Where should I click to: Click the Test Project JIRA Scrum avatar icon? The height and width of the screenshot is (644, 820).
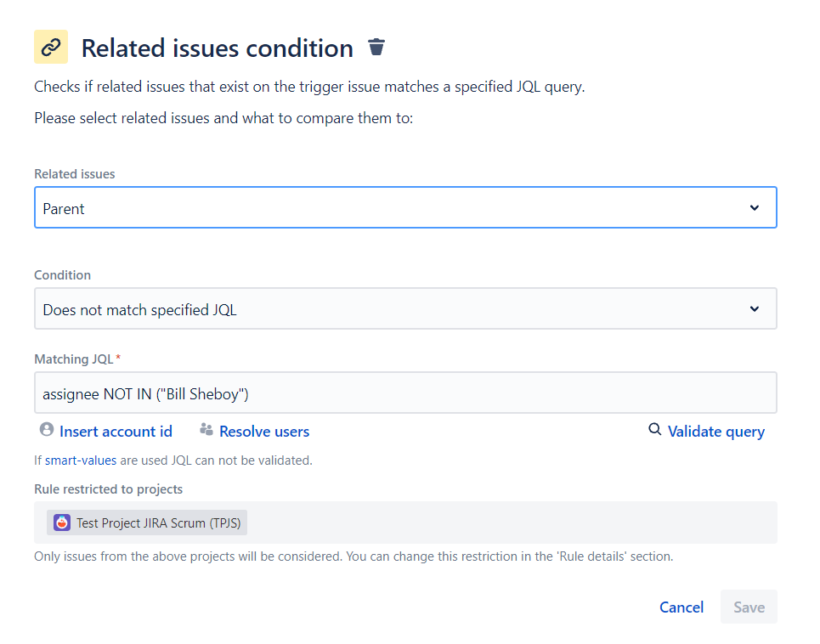pos(62,523)
